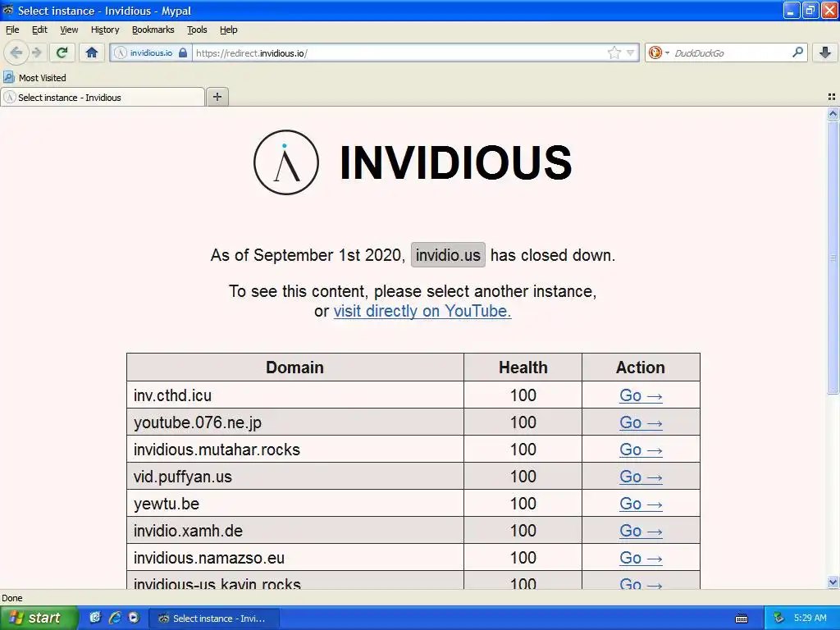Bookmark this page with the star icon
This screenshot has width=840, height=630.
tap(614, 52)
